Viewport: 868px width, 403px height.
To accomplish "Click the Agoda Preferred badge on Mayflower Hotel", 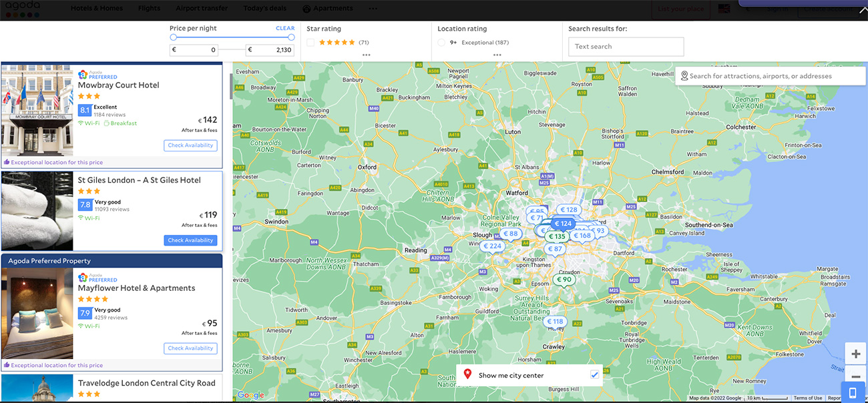I will click(x=97, y=278).
